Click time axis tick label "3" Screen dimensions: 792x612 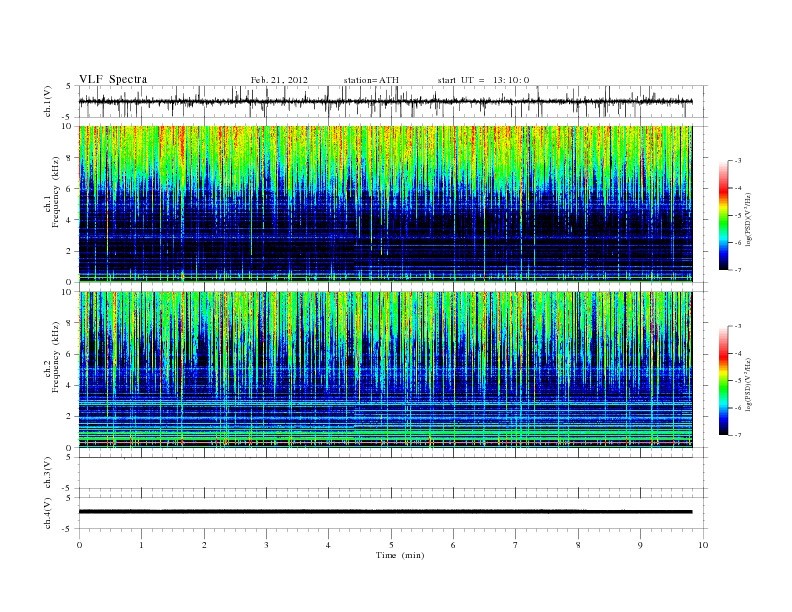[267, 545]
